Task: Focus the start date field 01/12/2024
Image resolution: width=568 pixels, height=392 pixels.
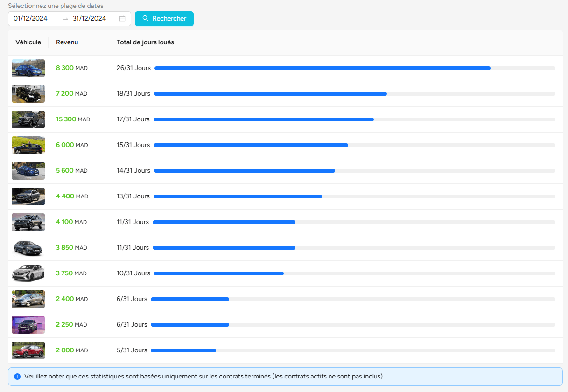Action: tap(31, 19)
